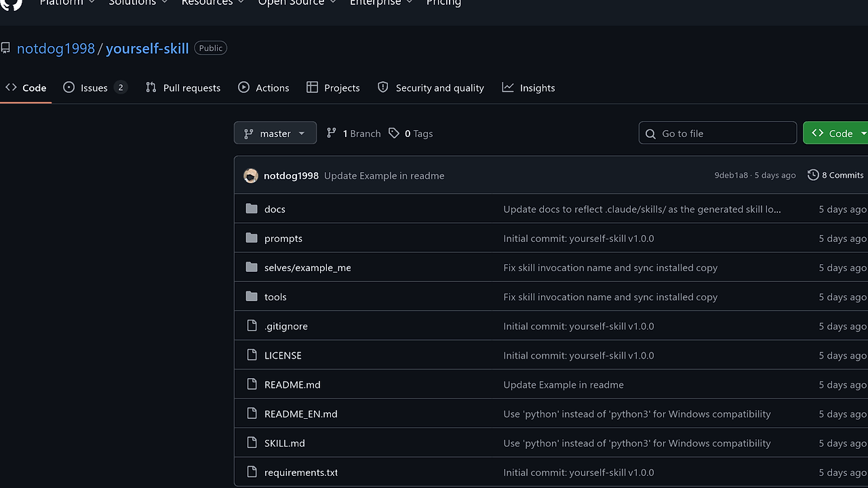Click the file icon of .gitignore row
The width and height of the screenshot is (868, 488).
[x=252, y=326]
